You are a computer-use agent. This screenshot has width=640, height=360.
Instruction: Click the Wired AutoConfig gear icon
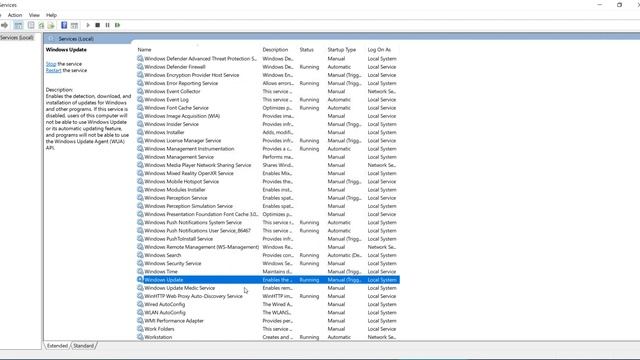tap(140, 304)
